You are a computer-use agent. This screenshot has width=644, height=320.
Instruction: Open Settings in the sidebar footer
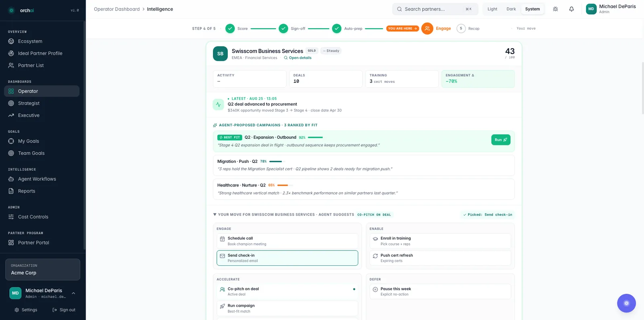[x=26, y=310]
